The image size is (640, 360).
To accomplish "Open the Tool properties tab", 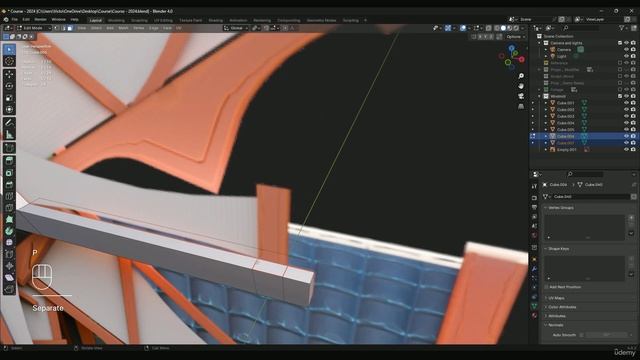I will (534, 186).
